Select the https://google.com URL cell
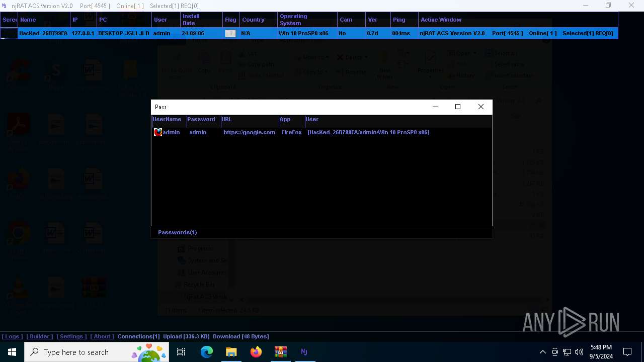Image resolution: width=644 pixels, height=362 pixels. [x=249, y=132]
